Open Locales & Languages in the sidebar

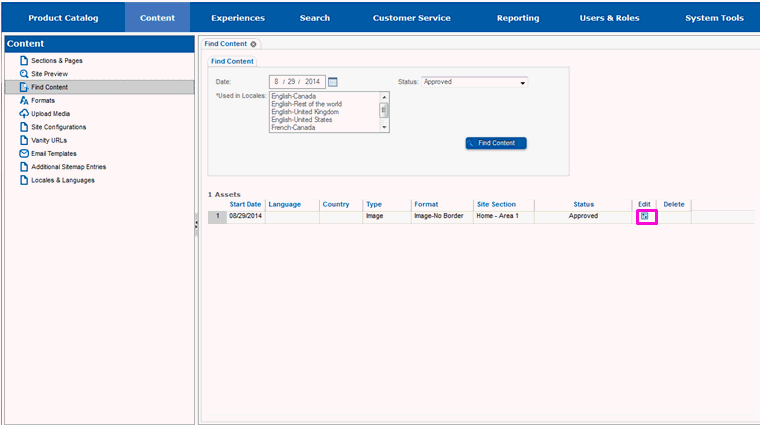coord(63,180)
